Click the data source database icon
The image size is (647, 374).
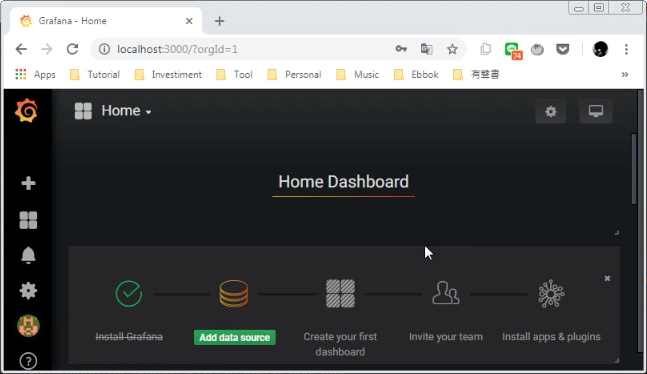tap(234, 294)
